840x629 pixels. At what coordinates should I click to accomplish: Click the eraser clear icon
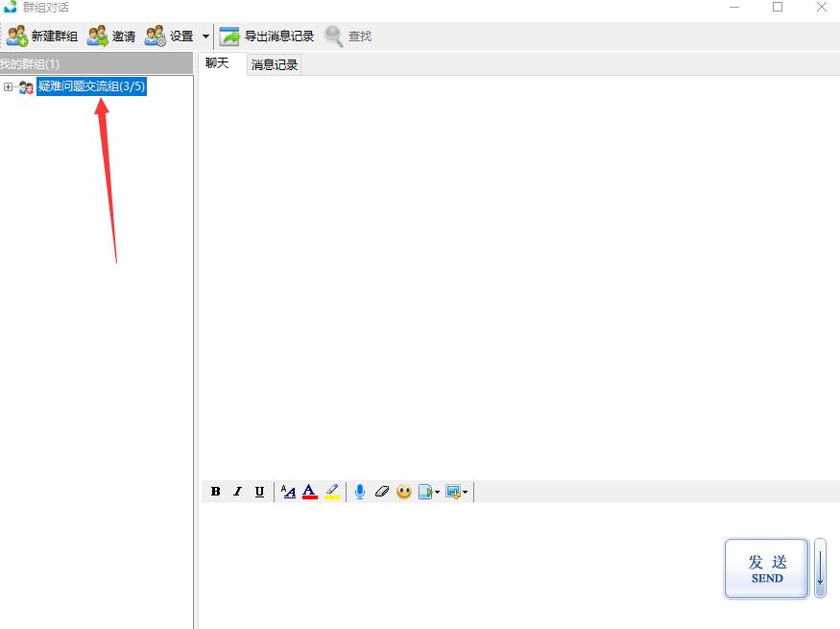tap(381, 492)
